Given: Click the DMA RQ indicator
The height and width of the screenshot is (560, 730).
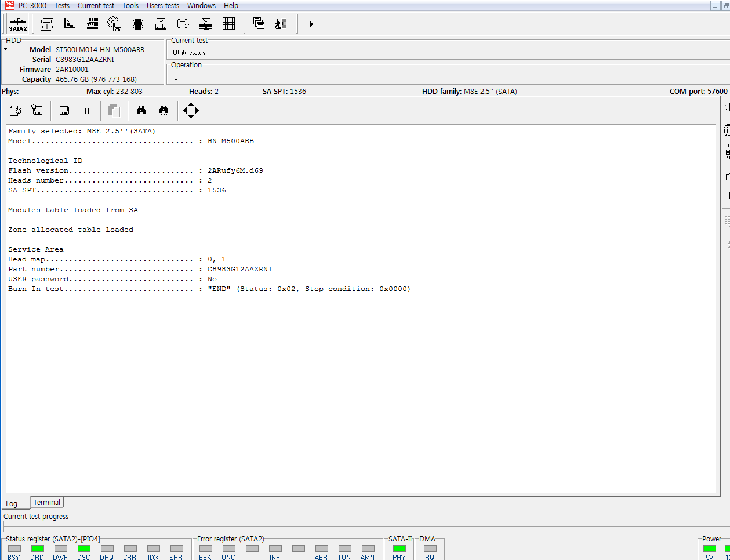Looking at the screenshot, I should pos(430,548).
